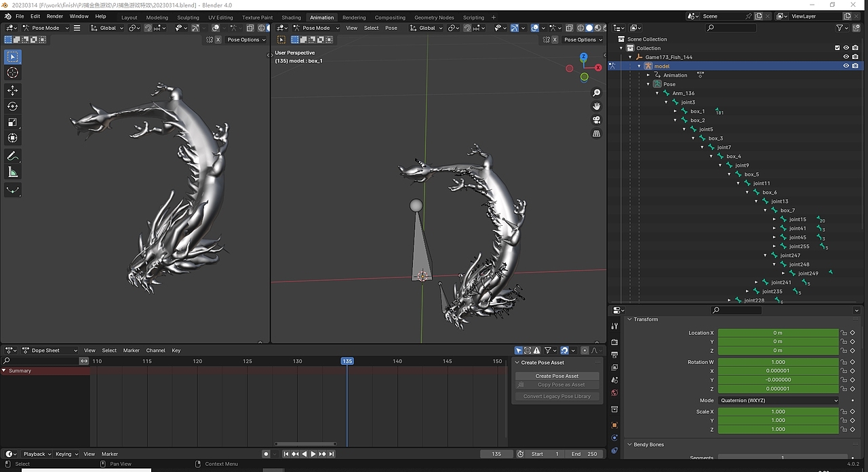Pick the 3D Cursor tool

point(12,73)
